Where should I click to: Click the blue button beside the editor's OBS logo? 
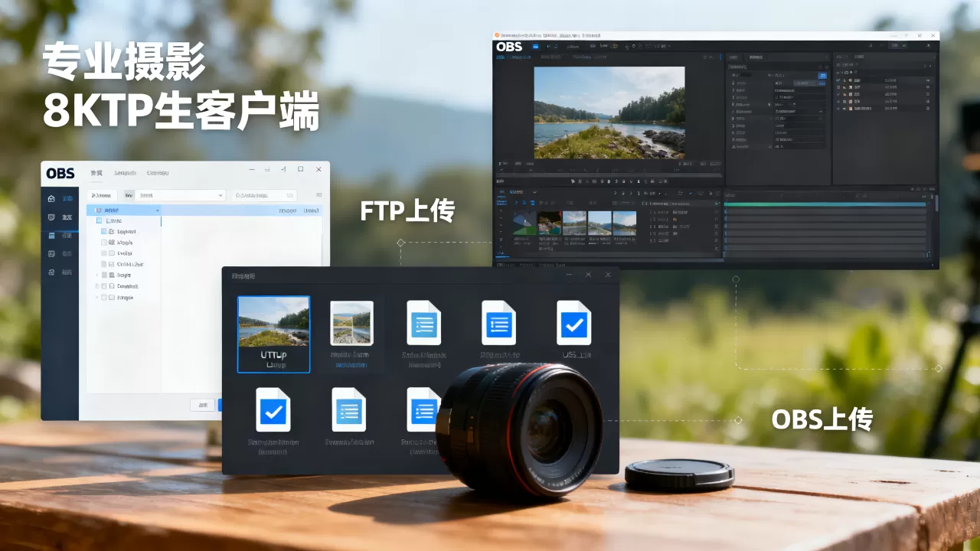[x=535, y=47]
